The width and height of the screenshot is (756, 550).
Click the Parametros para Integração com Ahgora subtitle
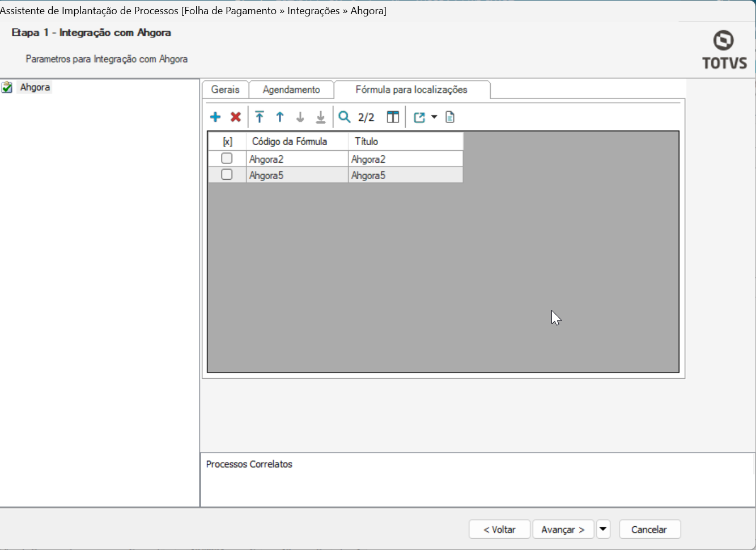(x=107, y=59)
